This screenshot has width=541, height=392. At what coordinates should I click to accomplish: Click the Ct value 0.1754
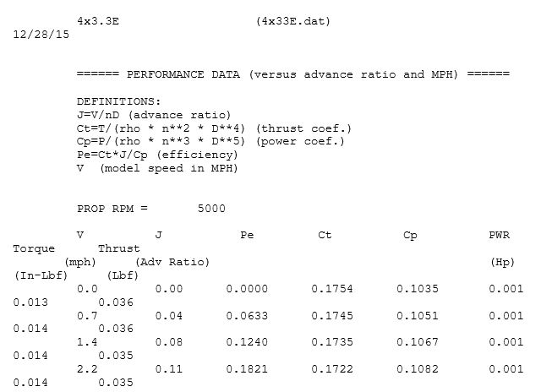(x=332, y=289)
